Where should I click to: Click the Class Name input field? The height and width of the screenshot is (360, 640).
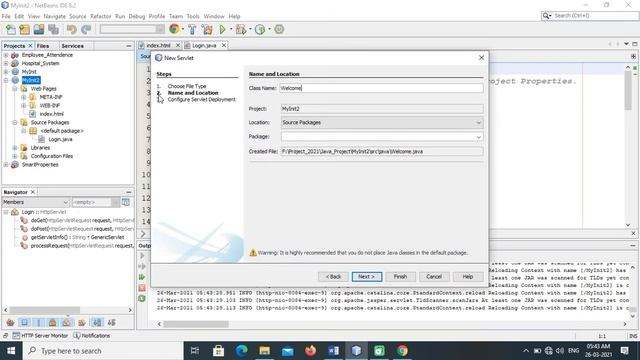tap(381, 88)
